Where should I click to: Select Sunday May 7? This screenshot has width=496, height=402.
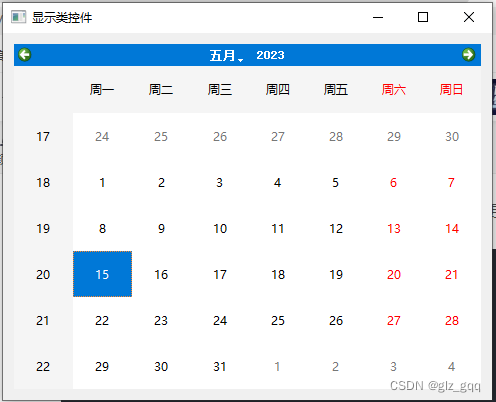pyautogui.click(x=451, y=182)
